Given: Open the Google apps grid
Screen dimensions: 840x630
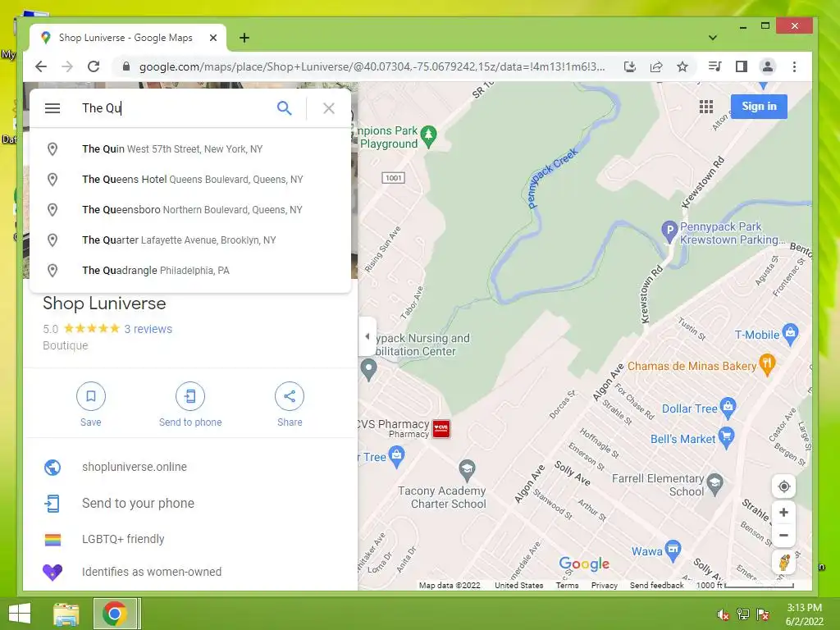Looking at the screenshot, I should pyautogui.click(x=706, y=107).
